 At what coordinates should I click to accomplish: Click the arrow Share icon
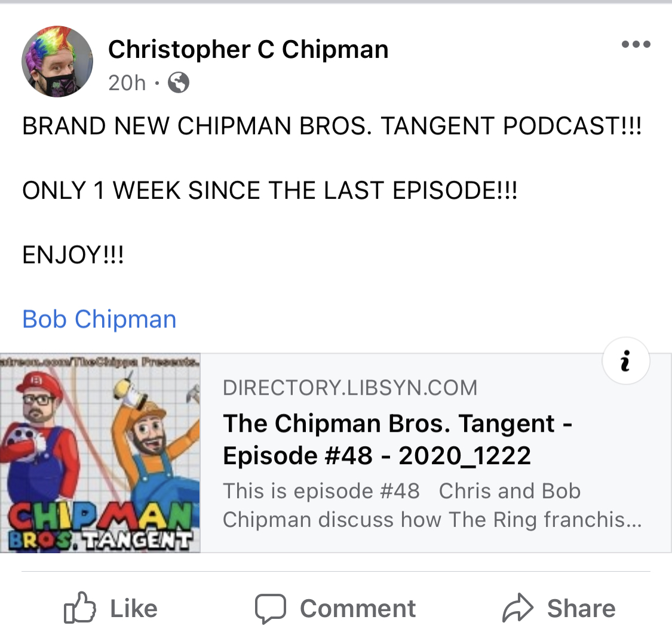tap(518, 608)
